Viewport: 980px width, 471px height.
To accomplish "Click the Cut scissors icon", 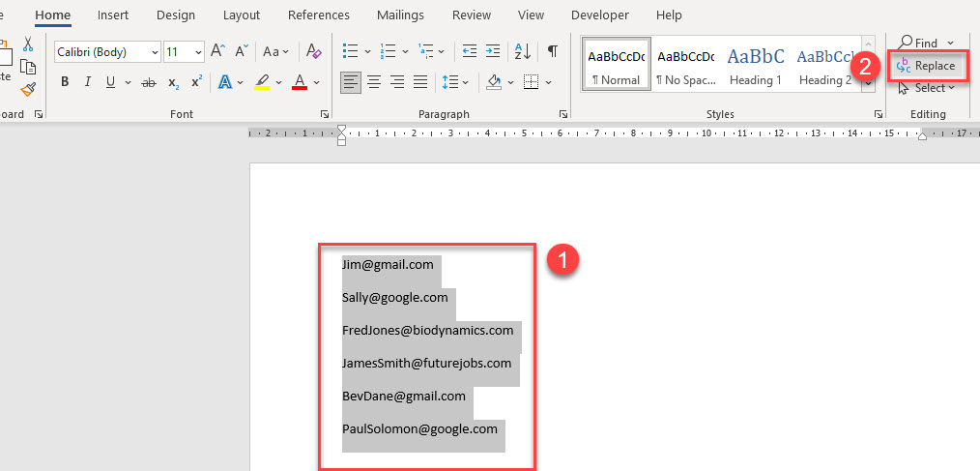I will [x=28, y=44].
